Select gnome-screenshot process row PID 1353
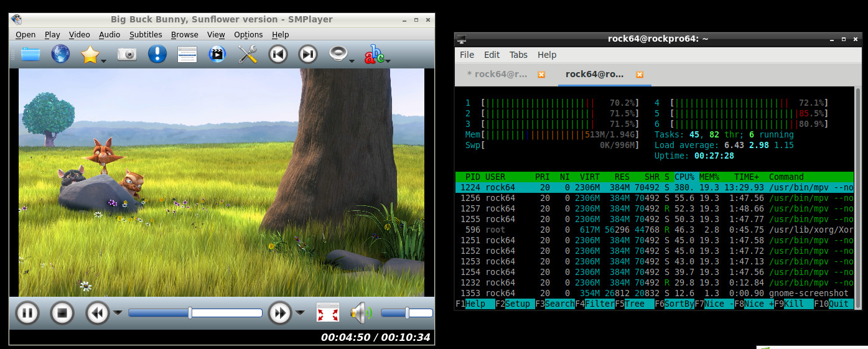Image resolution: width=868 pixels, height=349 pixels. (x=655, y=293)
